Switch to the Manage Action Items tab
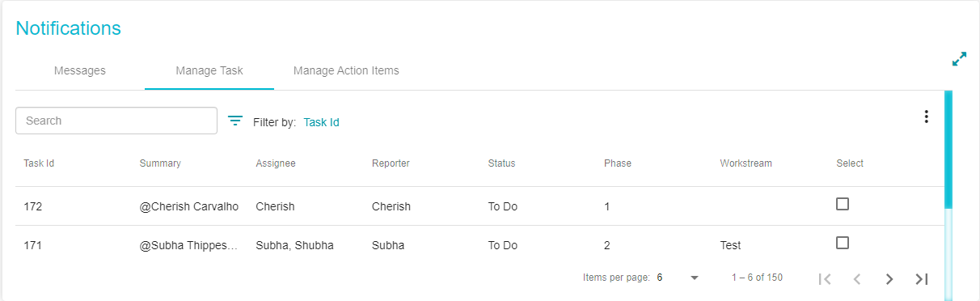 [x=346, y=70]
